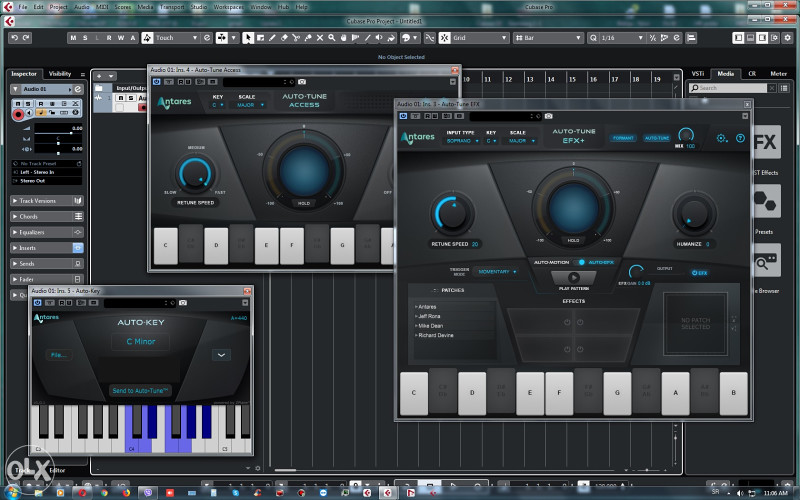This screenshot has width=800, height=500.
Task: Click the Search field in Media rack
Action: pos(728,88)
